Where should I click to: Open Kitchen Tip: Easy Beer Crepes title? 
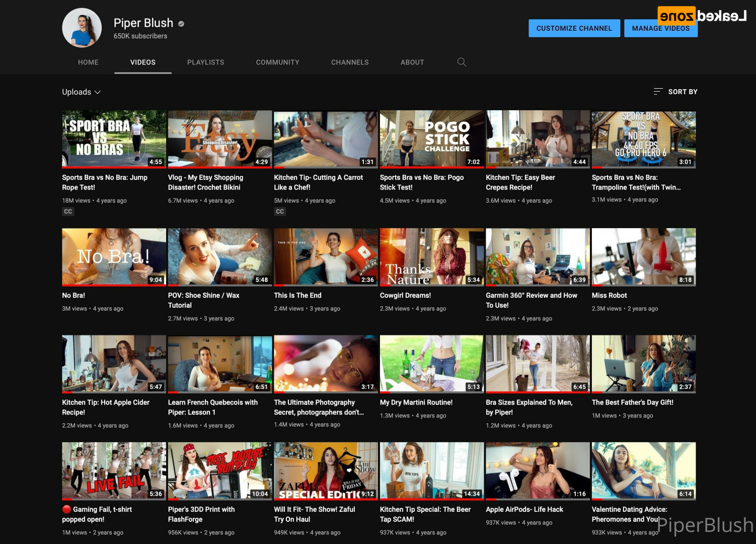(x=520, y=182)
